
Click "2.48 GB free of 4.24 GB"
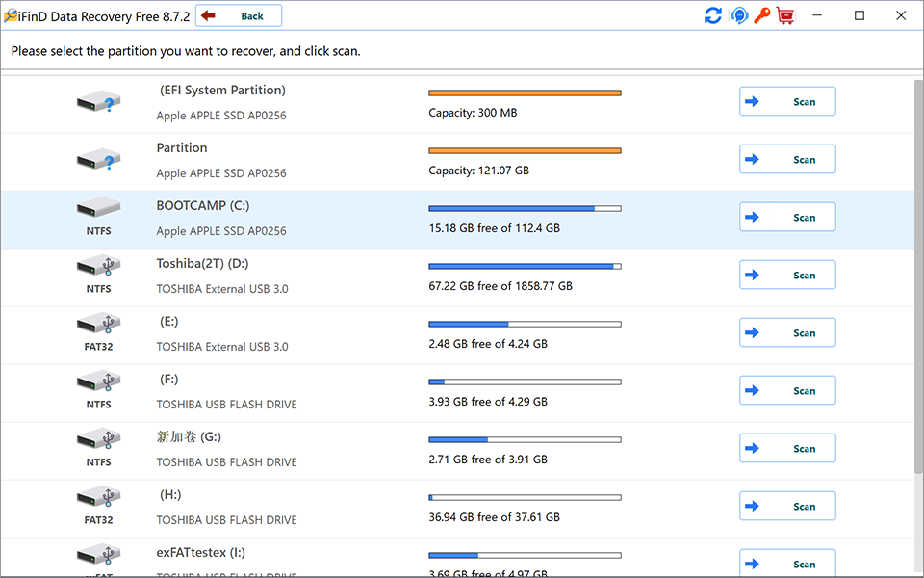tap(488, 344)
